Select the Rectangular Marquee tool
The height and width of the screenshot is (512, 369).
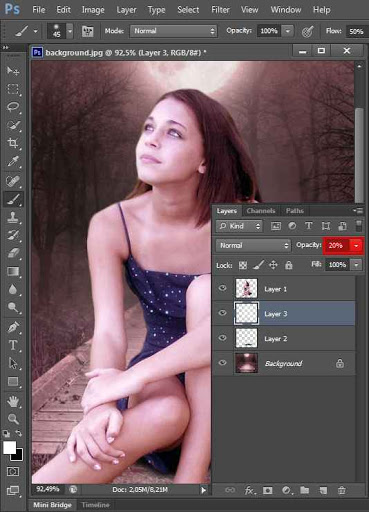tap(13, 89)
